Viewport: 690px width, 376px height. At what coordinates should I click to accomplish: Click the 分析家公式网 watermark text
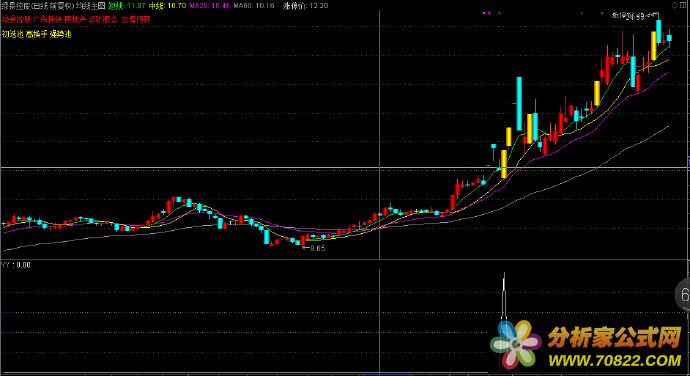tap(615, 338)
